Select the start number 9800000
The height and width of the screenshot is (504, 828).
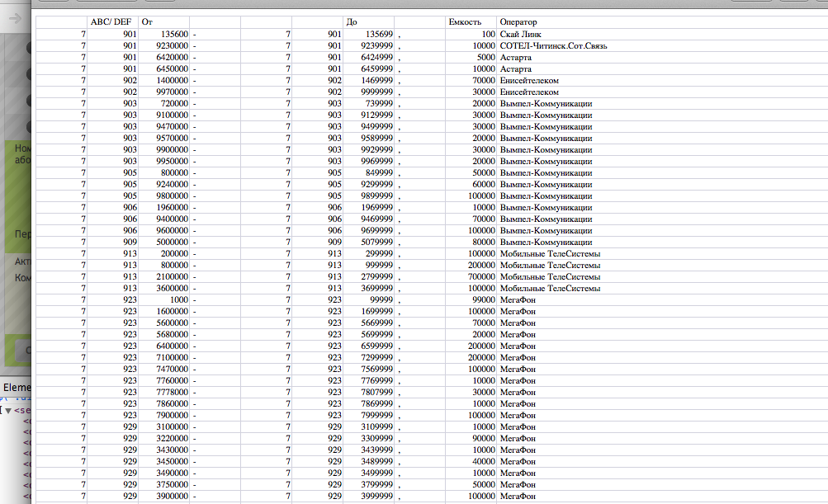172,196
